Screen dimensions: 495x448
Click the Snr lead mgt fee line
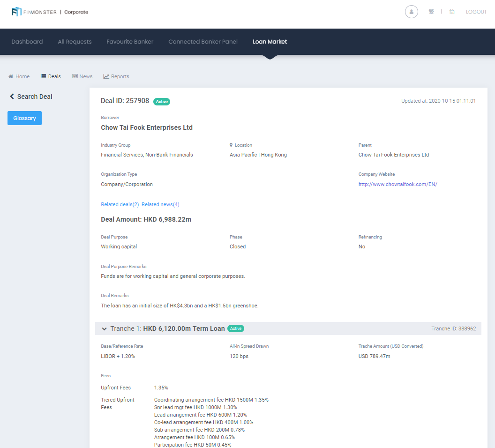pyautogui.click(x=195, y=407)
